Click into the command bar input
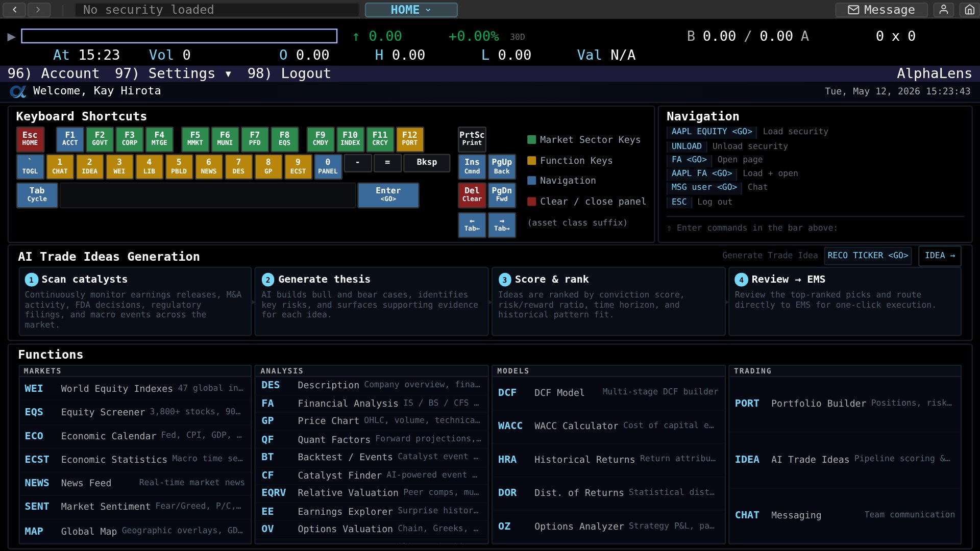Image resolution: width=980 pixels, height=551 pixels. pyautogui.click(x=179, y=36)
